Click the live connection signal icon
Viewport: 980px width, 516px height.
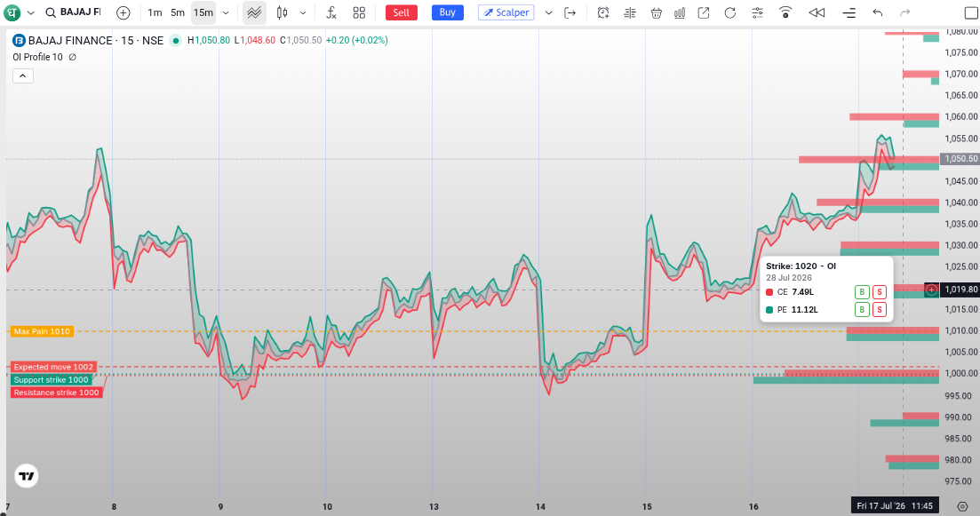coord(785,12)
